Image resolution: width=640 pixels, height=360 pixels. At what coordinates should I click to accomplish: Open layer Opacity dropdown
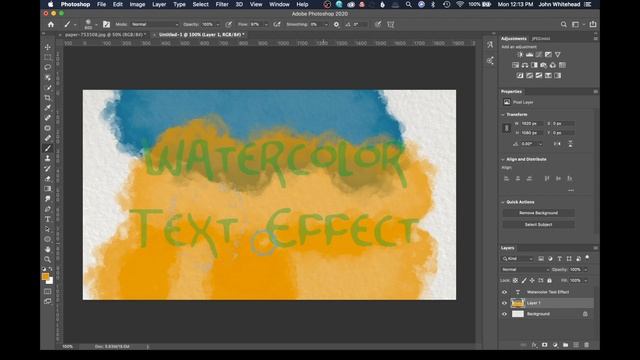click(586, 270)
